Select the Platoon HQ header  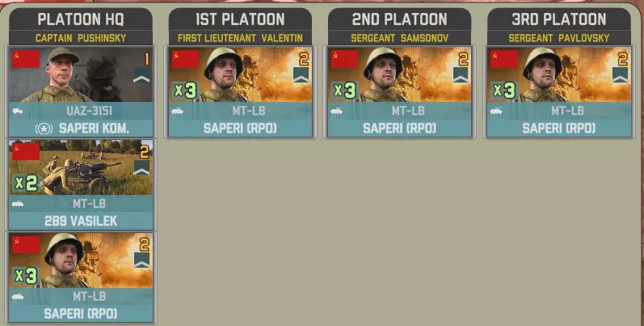pos(81,19)
